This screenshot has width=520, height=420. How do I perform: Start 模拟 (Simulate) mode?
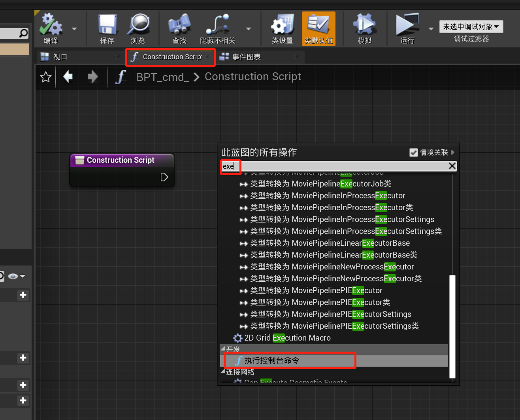click(x=364, y=28)
